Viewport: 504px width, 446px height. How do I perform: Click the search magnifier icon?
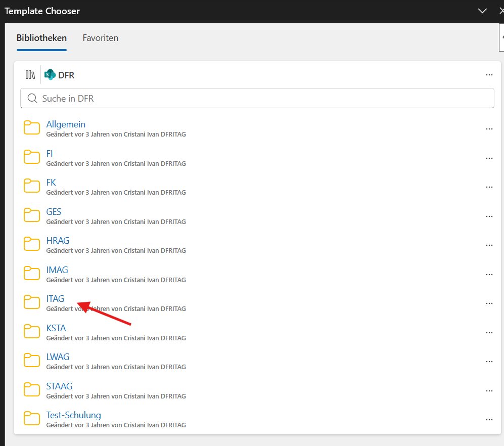(x=32, y=98)
